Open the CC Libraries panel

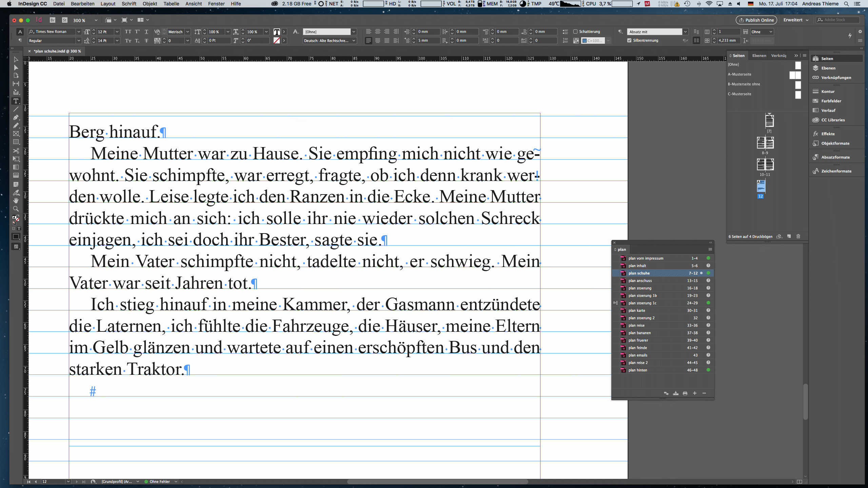pos(833,120)
